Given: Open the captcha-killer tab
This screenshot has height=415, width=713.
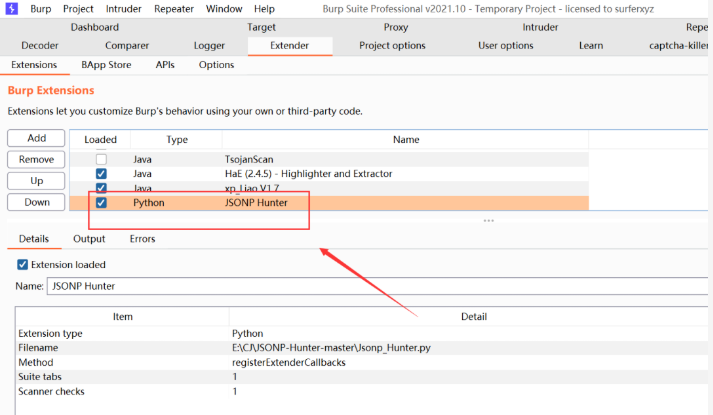Looking at the screenshot, I should click(x=678, y=45).
